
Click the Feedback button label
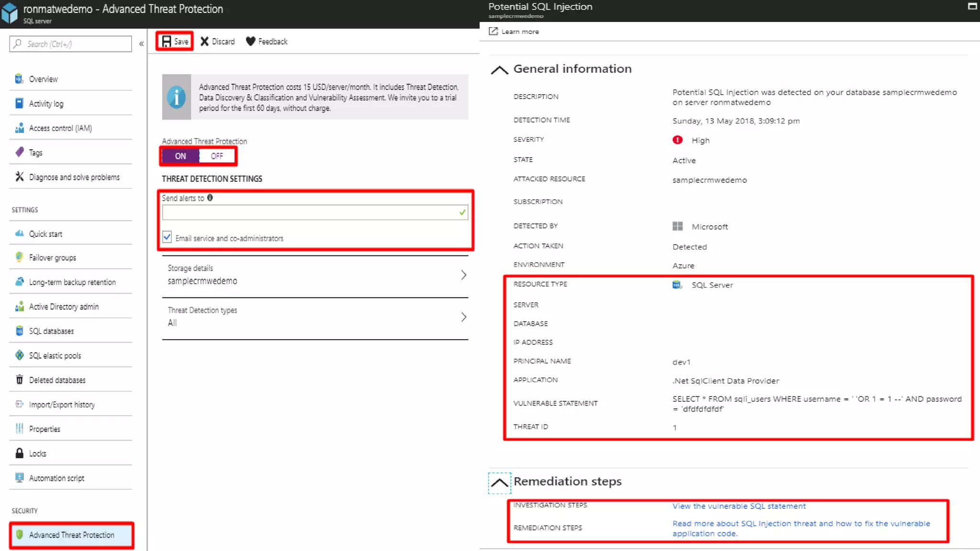pos(273,42)
